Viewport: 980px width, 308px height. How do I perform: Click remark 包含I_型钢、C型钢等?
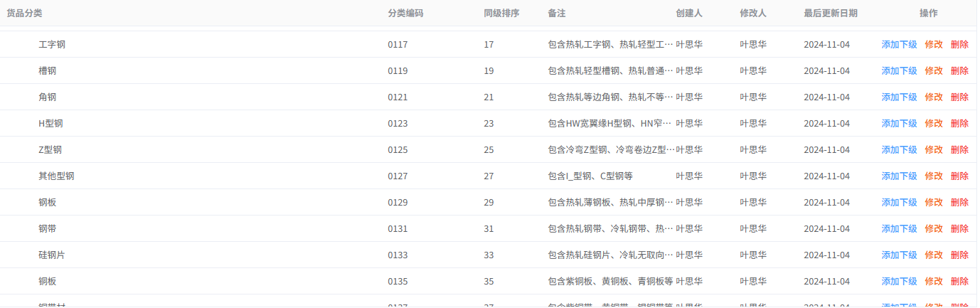590,176
